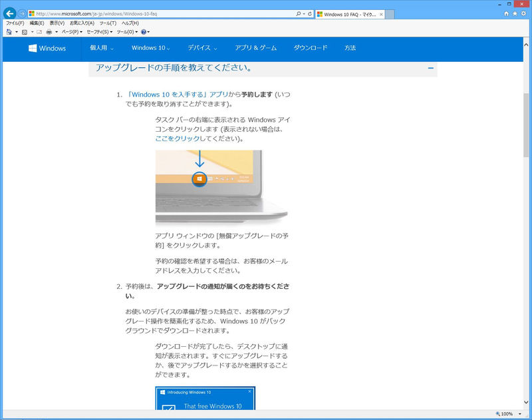Follow the ここをクリック link
Image resolution: width=532 pixels, height=420 pixels.
coord(177,138)
